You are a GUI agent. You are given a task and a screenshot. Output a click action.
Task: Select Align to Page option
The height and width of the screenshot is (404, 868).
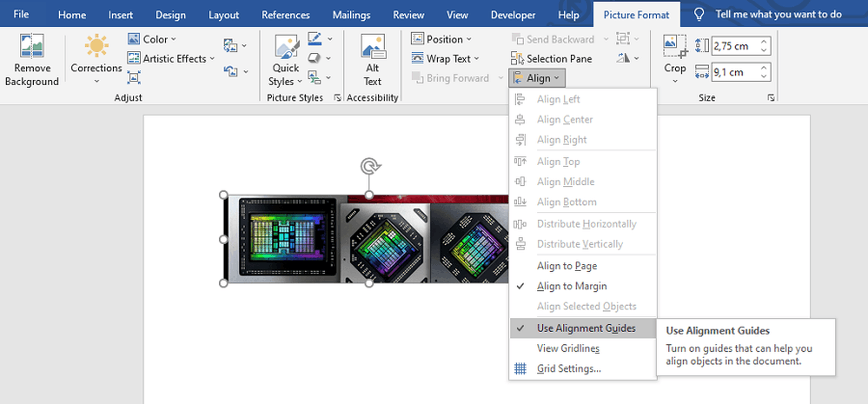click(583, 266)
